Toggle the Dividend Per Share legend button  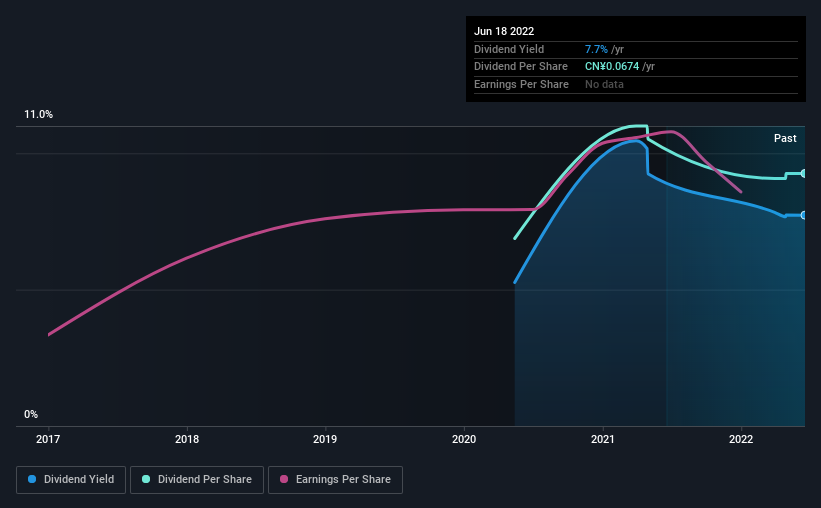pos(197,479)
